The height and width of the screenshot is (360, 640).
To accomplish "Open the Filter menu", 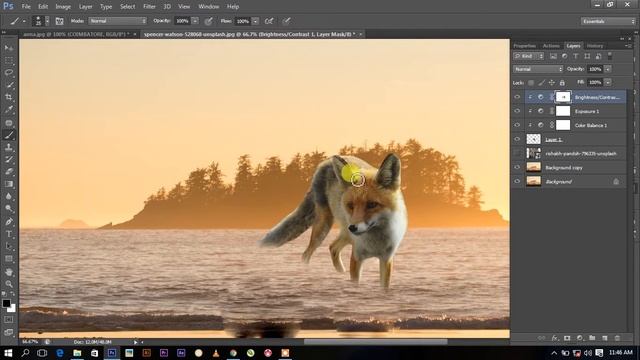I will [x=149, y=7].
